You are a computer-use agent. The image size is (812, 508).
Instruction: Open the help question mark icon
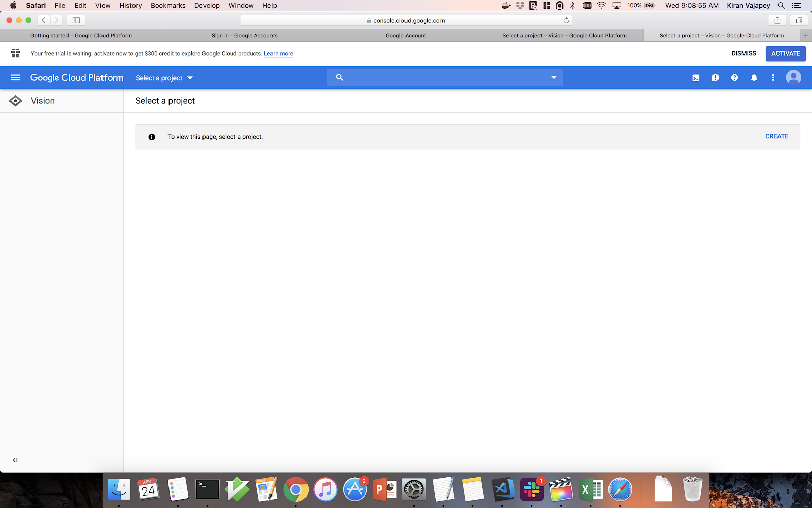(734, 78)
